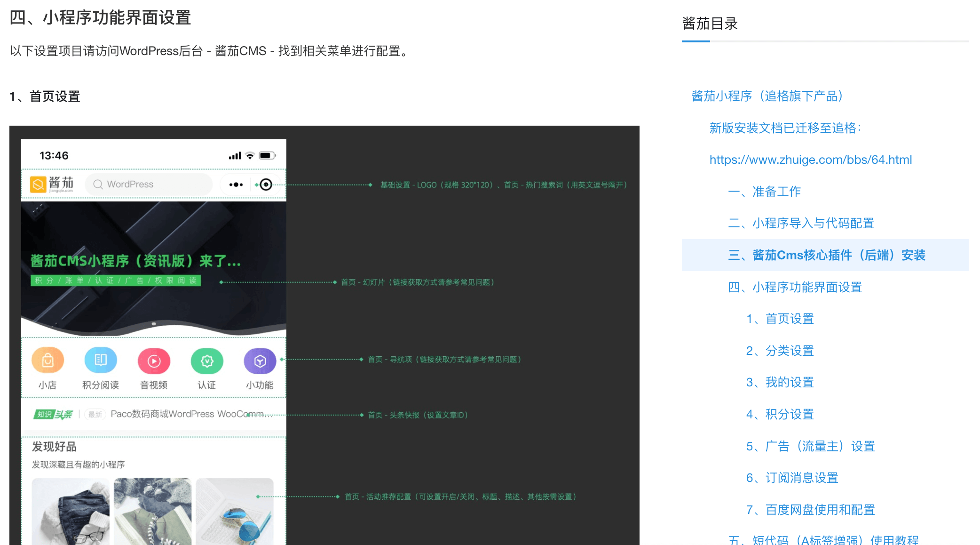The width and height of the screenshot is (980, 545).
Task: Click the 积分/账单/认证 green tag strip
Action: pyautogui.click(x=116, y=281)
